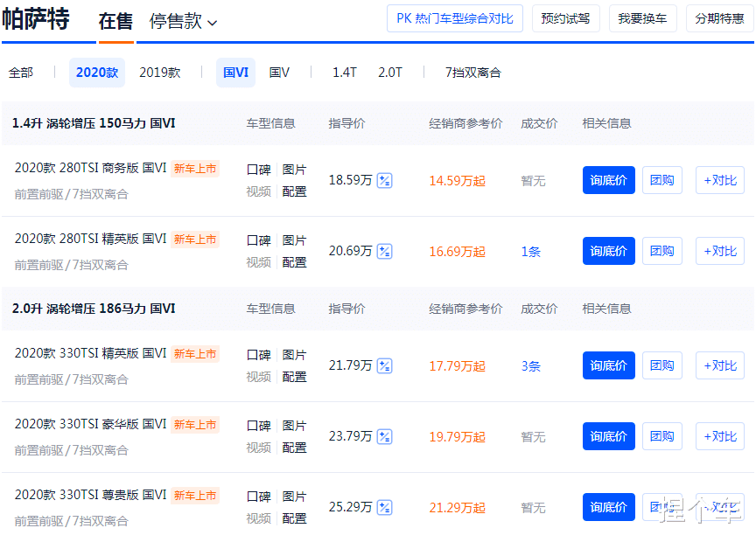756x542 pixels.
Task: Open 口碑 for 330TSI 豪华版
Action: point(258,426)
